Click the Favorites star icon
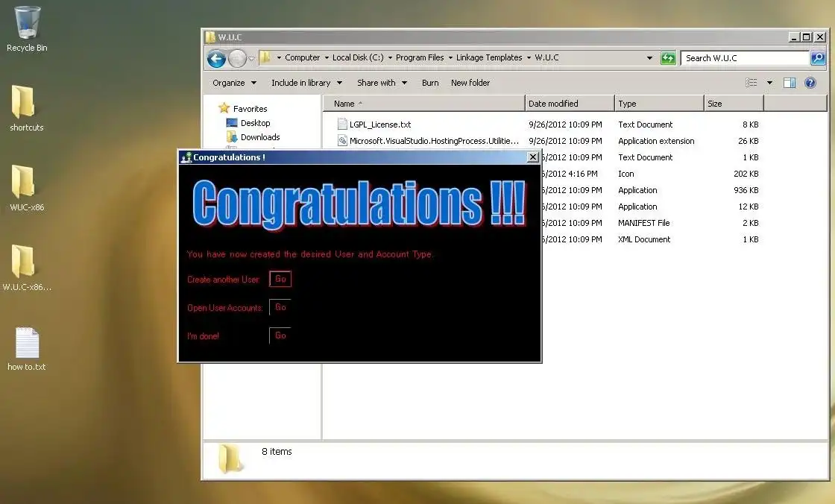835x504 pixels. click(224, 108)
